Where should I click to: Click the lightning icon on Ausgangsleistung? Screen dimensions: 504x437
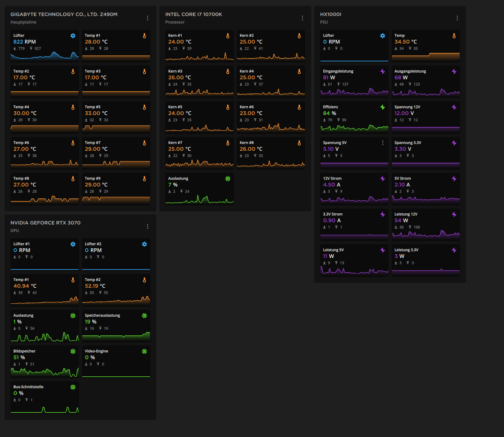coord(454,71)
